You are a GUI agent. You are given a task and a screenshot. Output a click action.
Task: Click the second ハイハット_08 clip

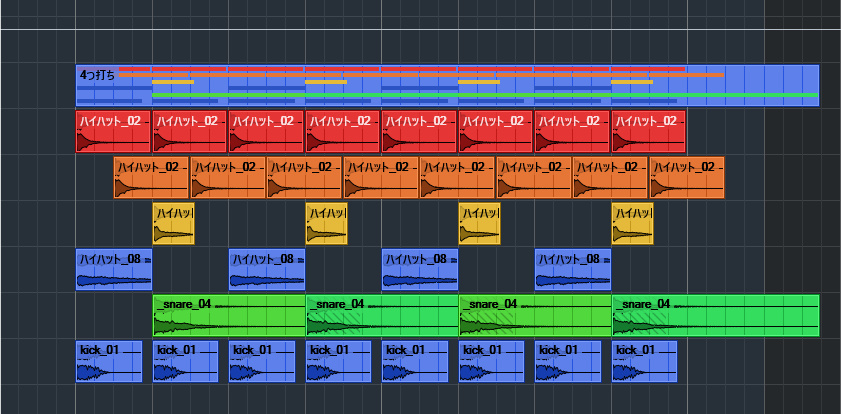click(x=266, y=270)
